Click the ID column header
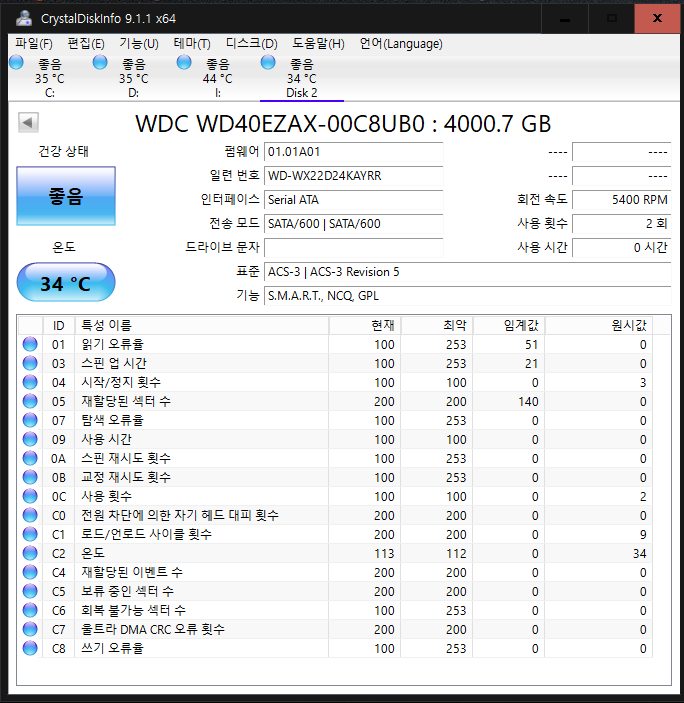This screenshot has width=684, height=703. click(59, 325)
